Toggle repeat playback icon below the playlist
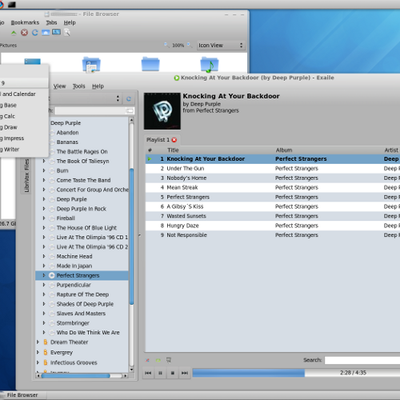This screenshot has height=400, width=400. click(x=158, y=360)
